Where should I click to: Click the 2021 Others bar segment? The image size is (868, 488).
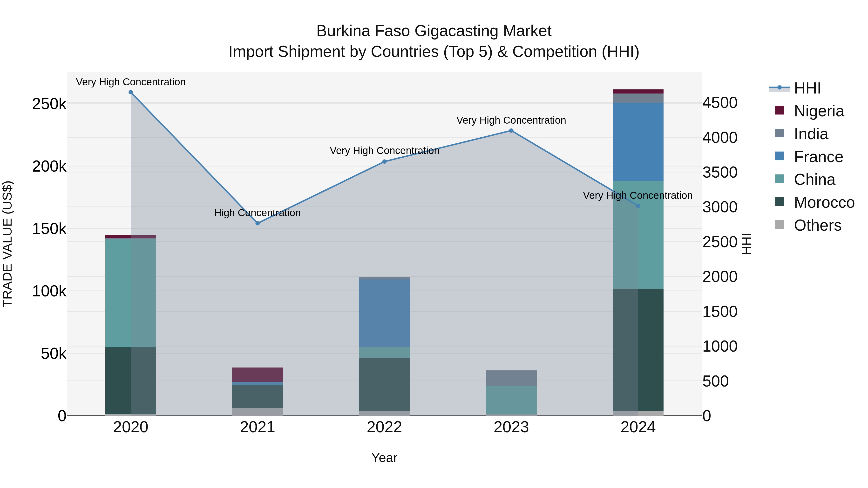(x=258, y=412)
